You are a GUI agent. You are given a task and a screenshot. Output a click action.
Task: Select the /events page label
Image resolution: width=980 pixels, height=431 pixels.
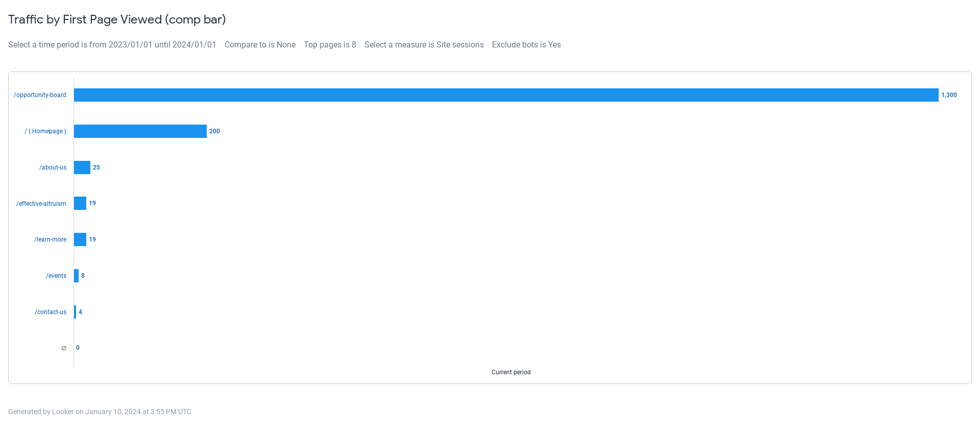pos(56,276)
